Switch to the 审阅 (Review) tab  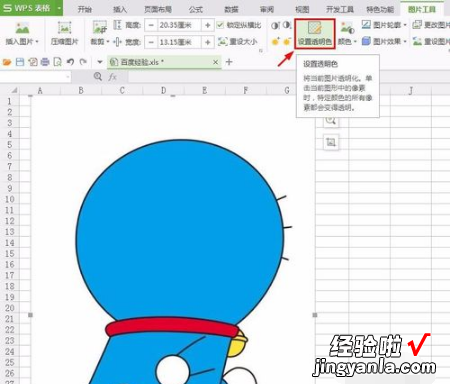point(267,9)
